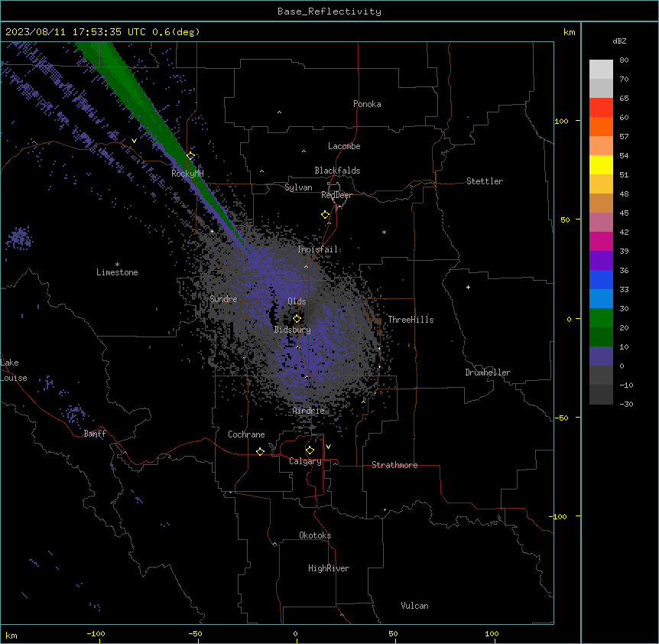
Task: Click the Base_Reflectivity title
Action: tap(329, 11)
